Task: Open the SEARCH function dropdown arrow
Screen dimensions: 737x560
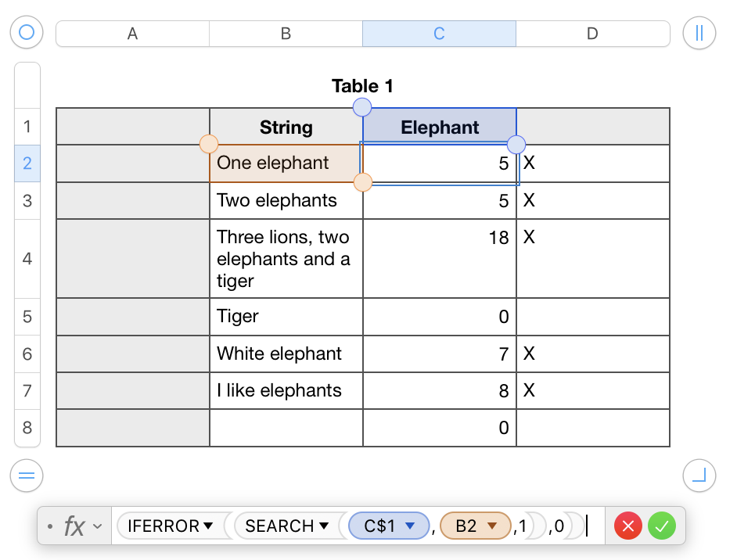Action: pyautogui.click(x=323, y=526)
